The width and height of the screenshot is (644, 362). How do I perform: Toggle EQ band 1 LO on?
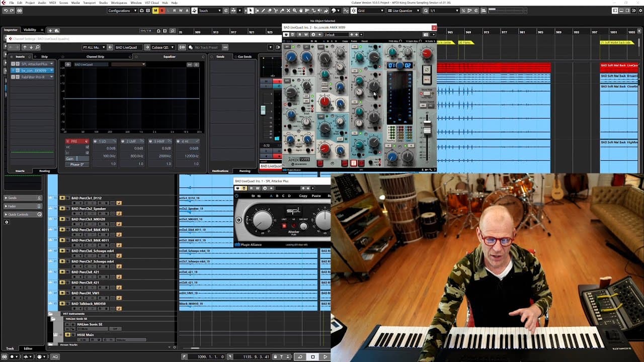pos(96,141)
